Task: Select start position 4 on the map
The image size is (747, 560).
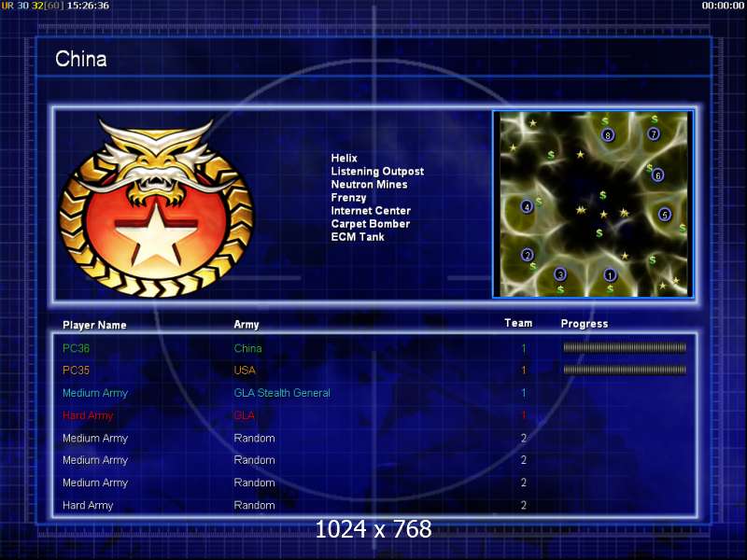Action: click(x=527, y=206)
